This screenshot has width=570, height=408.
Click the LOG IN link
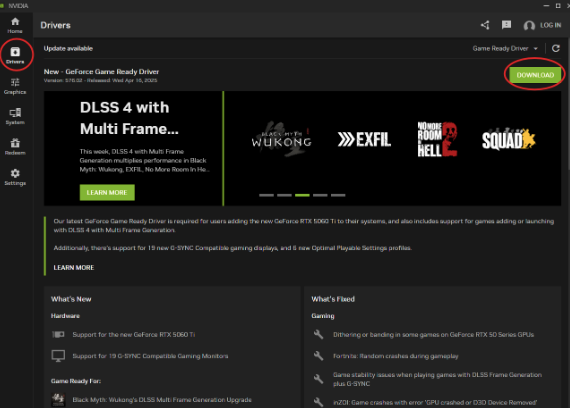pos(550,25)
